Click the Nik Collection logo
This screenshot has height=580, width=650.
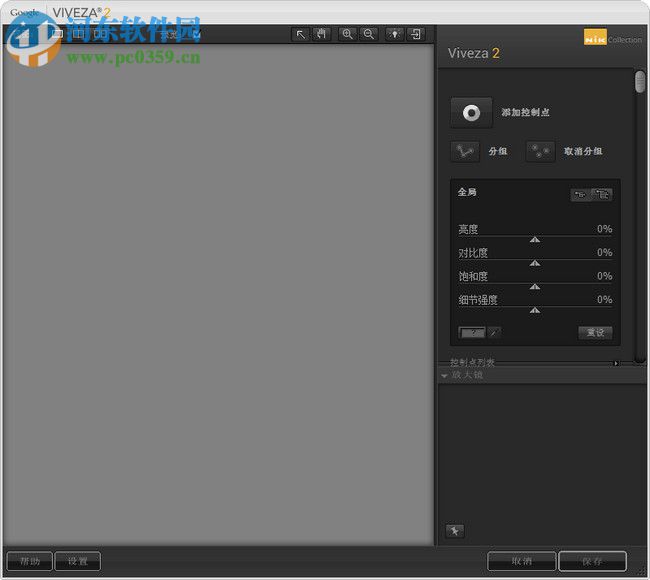613,37
